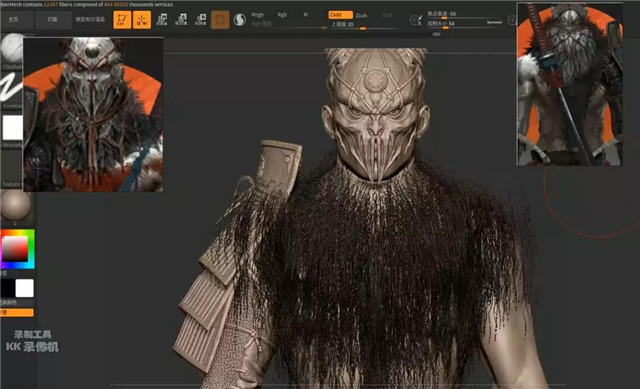
Task: Toggle Zadd sculpting mode
Action: tap(340, 15)
